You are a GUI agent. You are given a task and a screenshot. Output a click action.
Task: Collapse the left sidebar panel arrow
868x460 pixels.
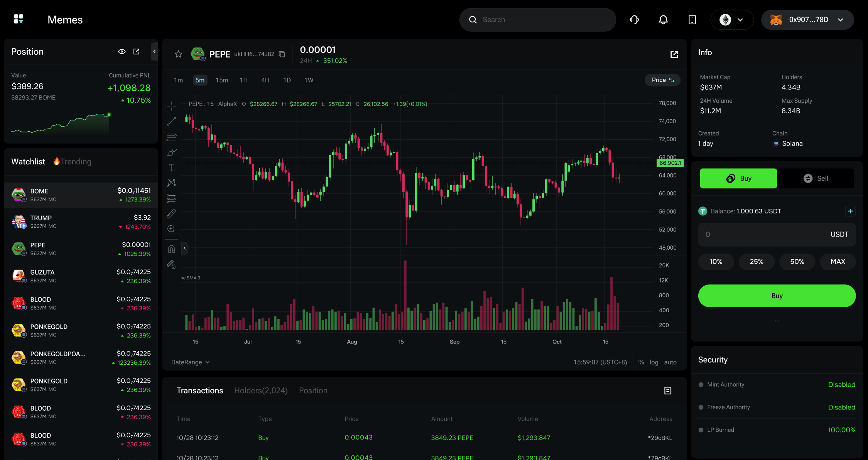click(154, 51)
